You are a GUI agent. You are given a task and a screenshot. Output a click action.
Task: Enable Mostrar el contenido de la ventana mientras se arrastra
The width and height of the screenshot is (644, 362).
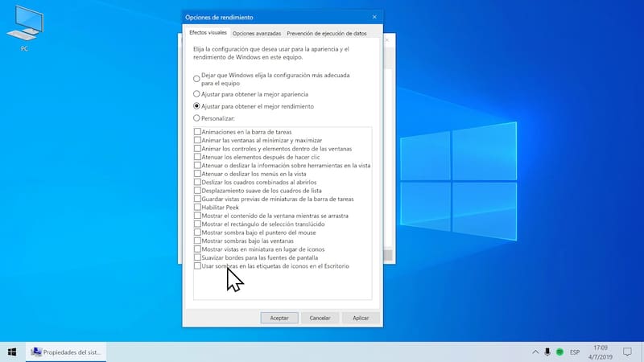[197, 216]
